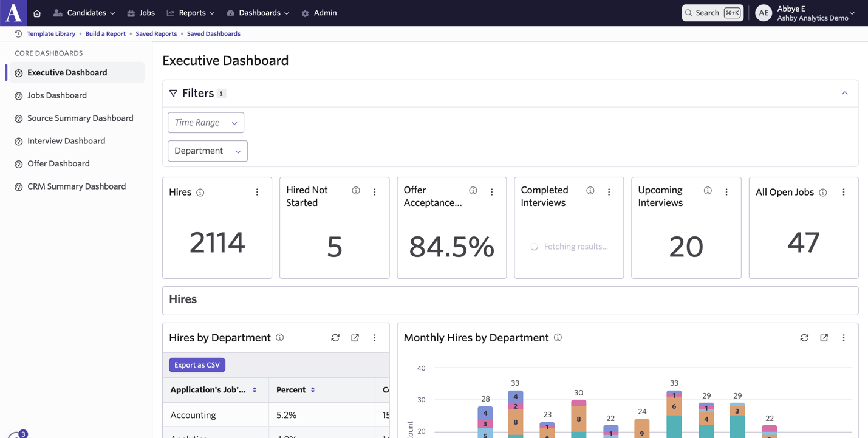Viewport: 868px width, 438px height.
Task: Select Source Summary Dashboard in sidebar
Action: [x=77, y=118]
